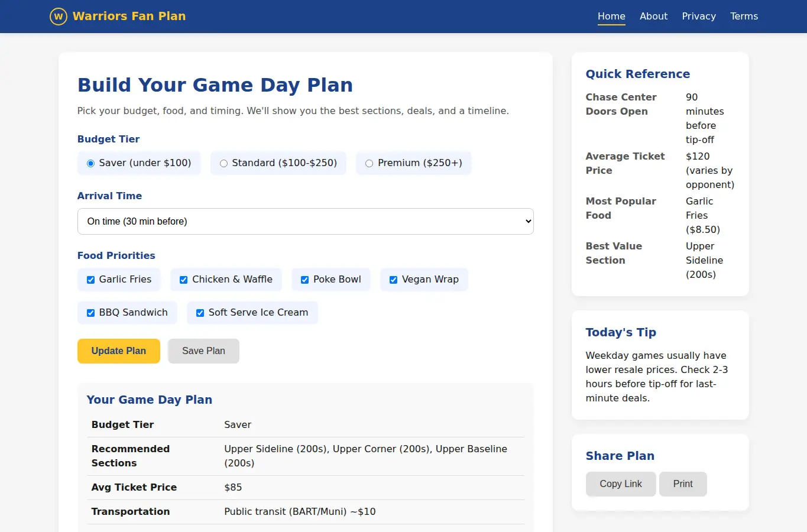
Task: Click the Garlic Fries ($8.50) reference value
Action: click(703, 215)
